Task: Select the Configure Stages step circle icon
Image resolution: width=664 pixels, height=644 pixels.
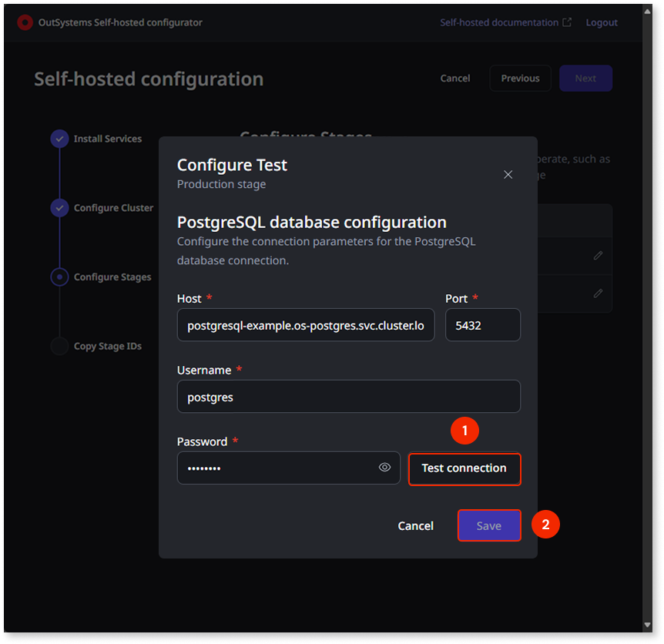Action: click(x=60, y=277)
